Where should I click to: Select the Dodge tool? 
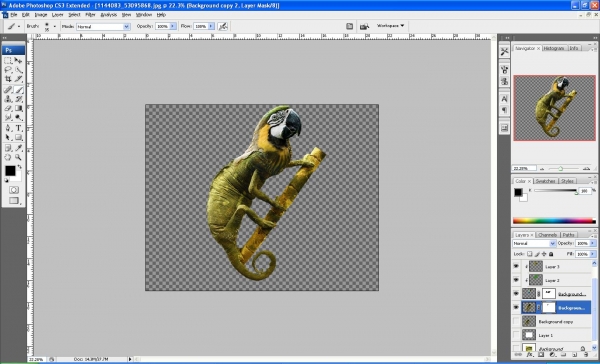tap(18, 118)
